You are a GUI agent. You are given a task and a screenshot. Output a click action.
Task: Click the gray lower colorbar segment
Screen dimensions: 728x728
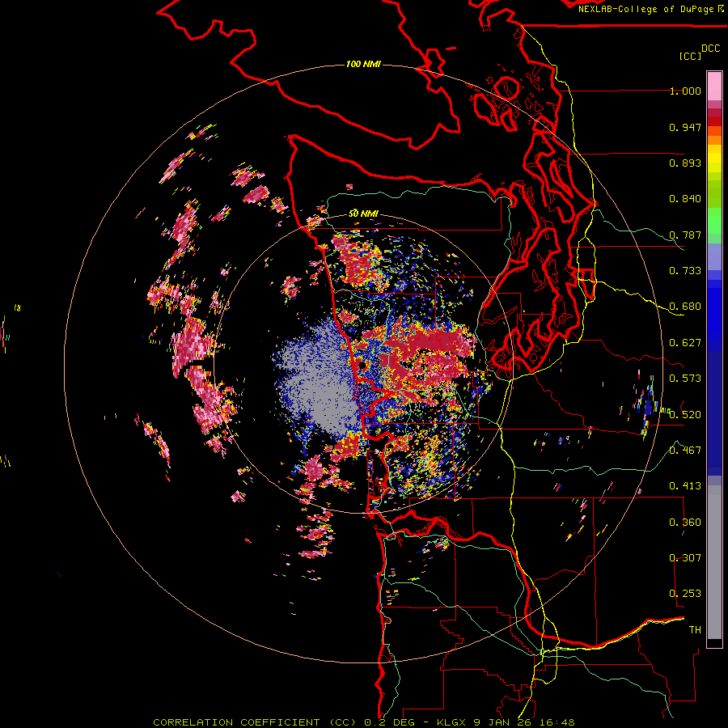pyautogui.click(x=714, y=562)
